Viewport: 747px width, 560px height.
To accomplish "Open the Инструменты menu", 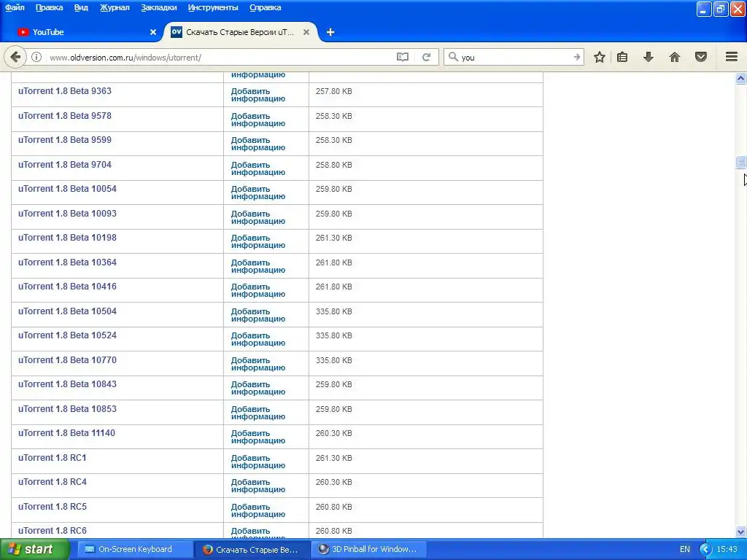I will (213, 7).
